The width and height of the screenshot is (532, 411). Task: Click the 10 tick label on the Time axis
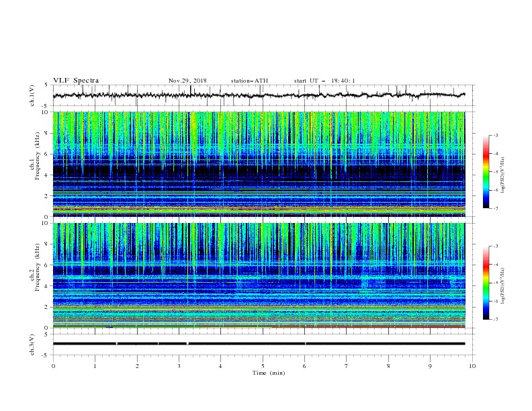click(472, 366)
